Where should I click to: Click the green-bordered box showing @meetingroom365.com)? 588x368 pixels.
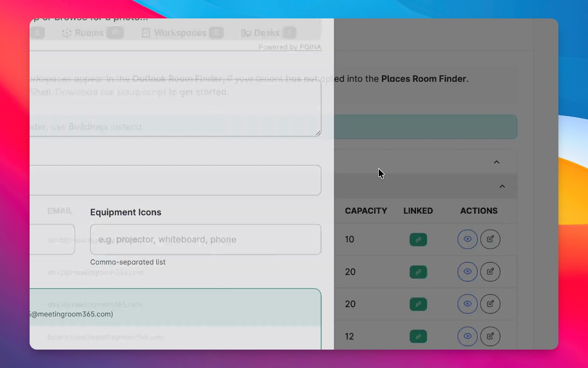176,319
